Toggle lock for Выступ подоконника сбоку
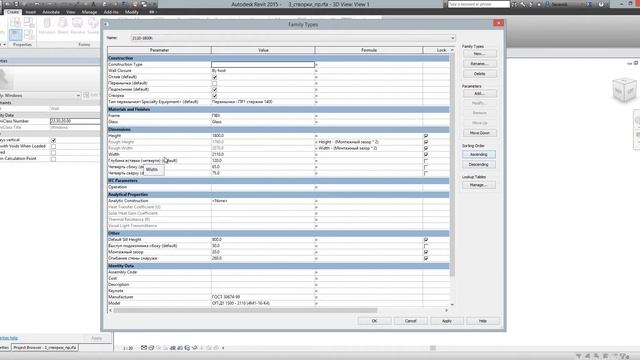Viewport: 640px width, 360px height. (426, 246)
